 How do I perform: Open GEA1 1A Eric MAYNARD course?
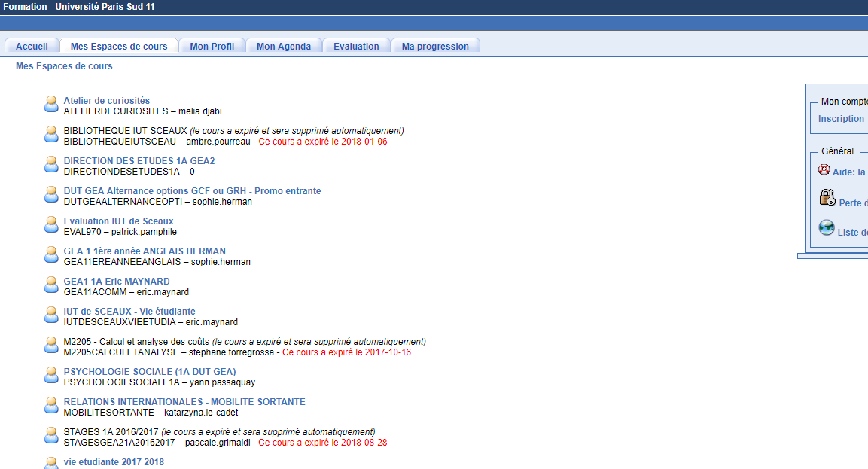click(x=117, y=282)
